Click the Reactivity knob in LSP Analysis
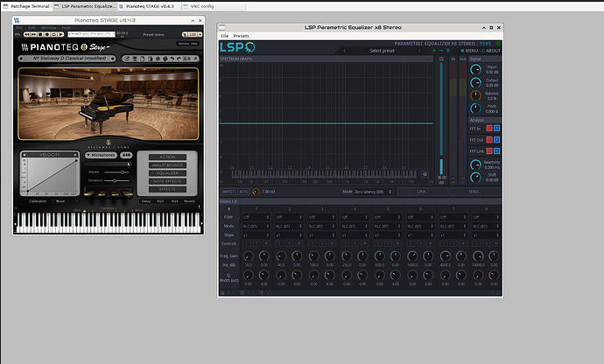604x364 pixels. click(x=475, y=164)
